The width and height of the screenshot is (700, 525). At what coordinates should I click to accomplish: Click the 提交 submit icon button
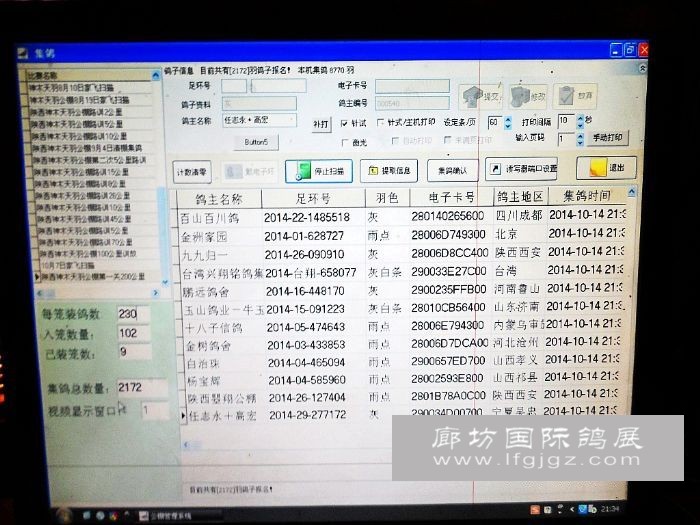[x=481, y=96]
